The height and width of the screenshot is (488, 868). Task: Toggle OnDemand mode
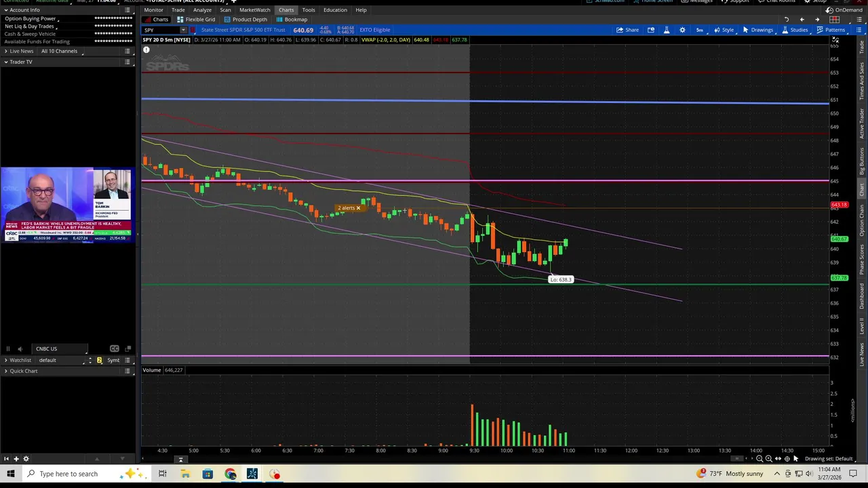tap(844, 10)
